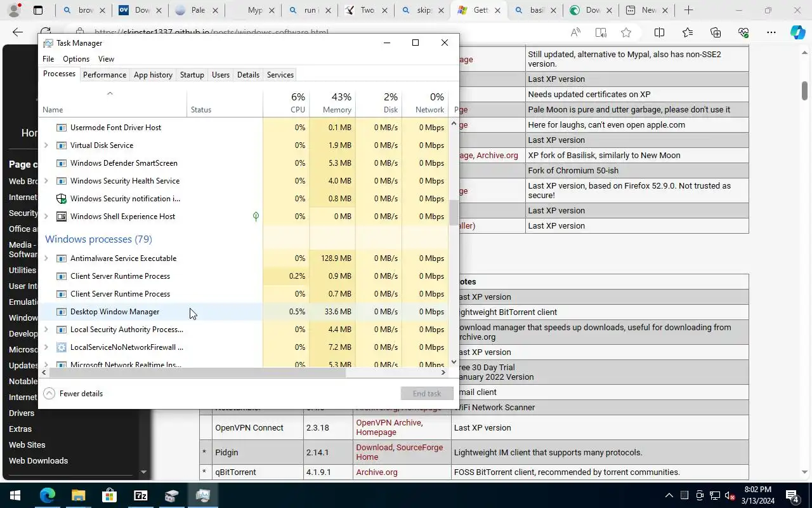This screenshot has width=812, height=508.
Task: Expand Local Security Authority Process
Action: pyautogui.click(x=46, y=330)
